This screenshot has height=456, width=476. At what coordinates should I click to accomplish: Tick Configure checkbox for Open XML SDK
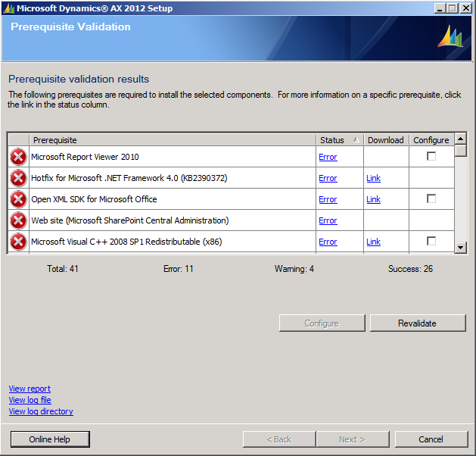[431, 198]
